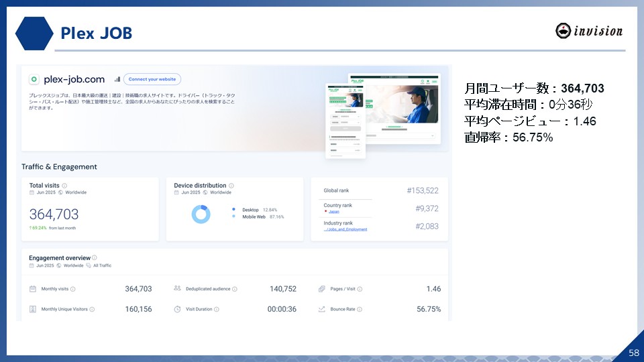The width and height of the screenshot is (644, 362).
Task: Click the device distribution donut chart
Action: [201, 214]
